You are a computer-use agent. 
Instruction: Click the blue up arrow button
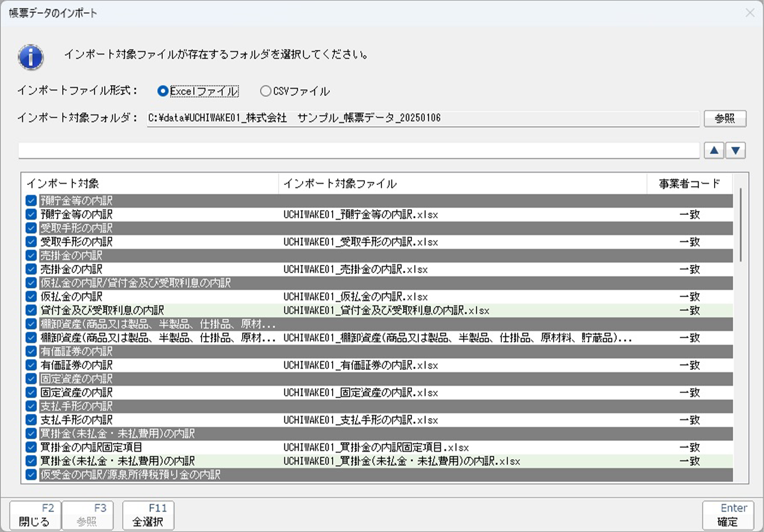click(x=713, y=150)
